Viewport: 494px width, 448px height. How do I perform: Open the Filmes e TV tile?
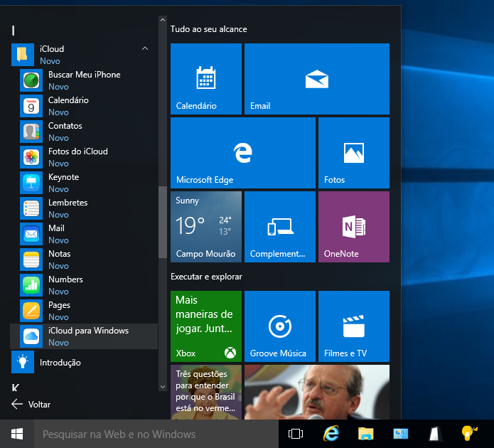354,326
